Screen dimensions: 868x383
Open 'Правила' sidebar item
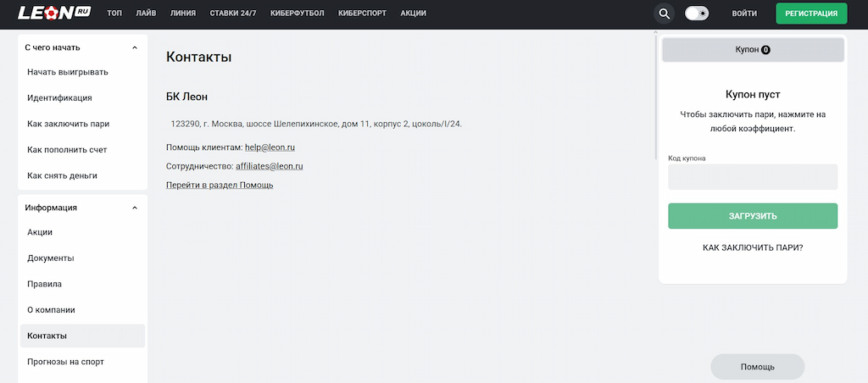(82, 284)
